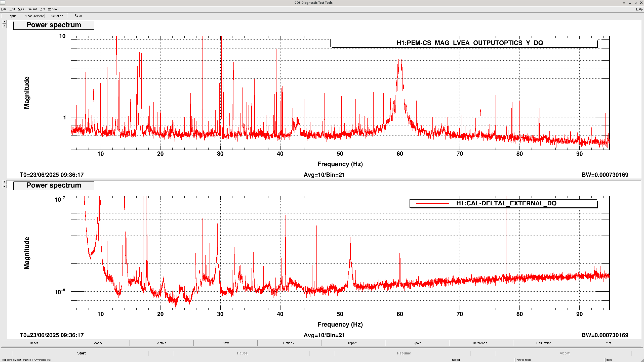Viewport: 644px width, 362px height.
Task: Switch to the Measurement tab
Action: tap(34, 16)
